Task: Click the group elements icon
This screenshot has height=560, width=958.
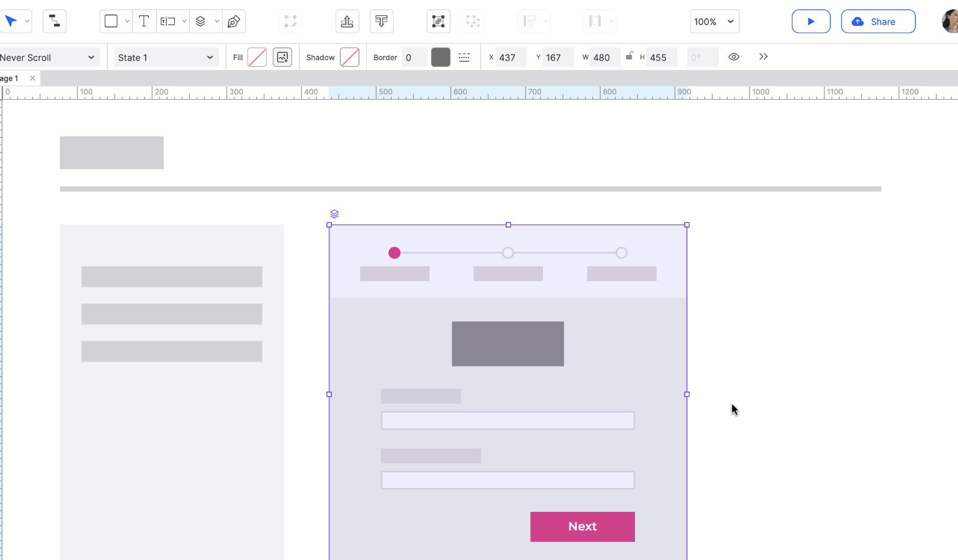Action: 438,21
